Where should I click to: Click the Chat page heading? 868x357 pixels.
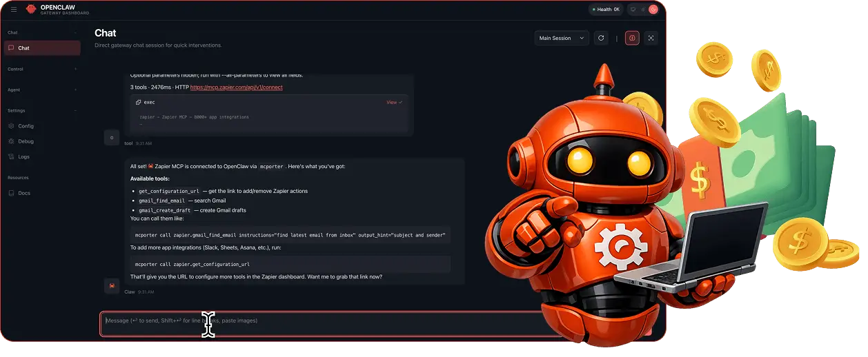106,32
